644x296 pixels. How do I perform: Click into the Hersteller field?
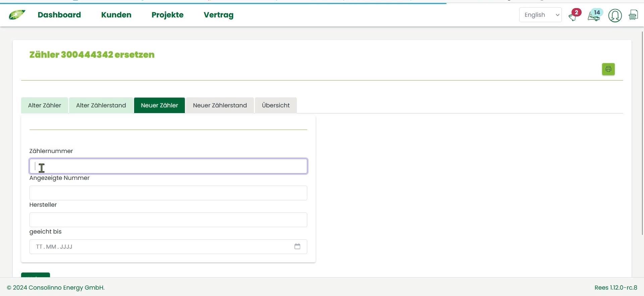pyautogui.click(x=168, y=220)
